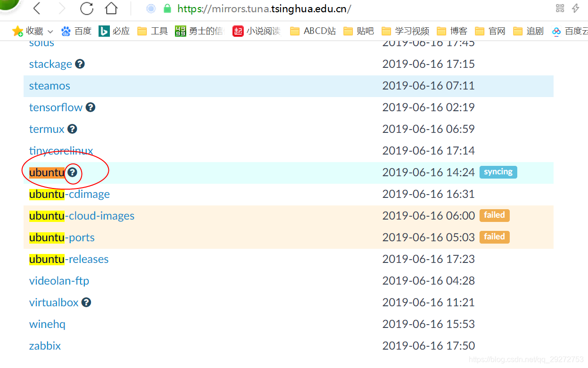Open the zabbix mirror link
Image resolution: width=588 pixels, height=368 pixels.
pyautogui.click(x=45, y=346)
